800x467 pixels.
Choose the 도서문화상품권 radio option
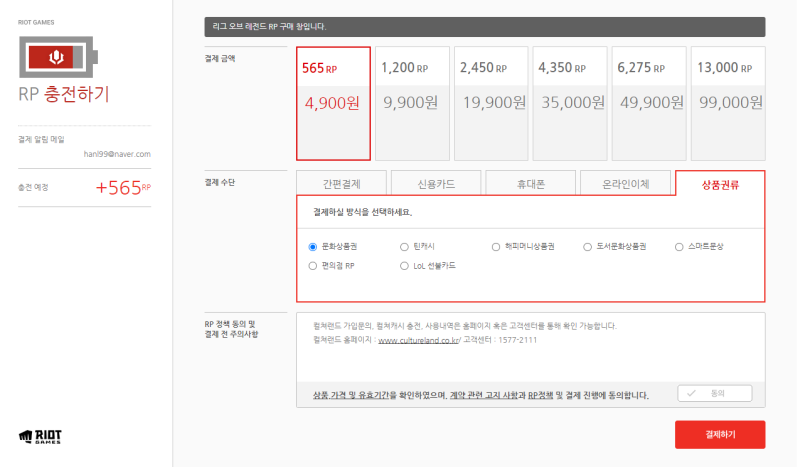(587, 247)
